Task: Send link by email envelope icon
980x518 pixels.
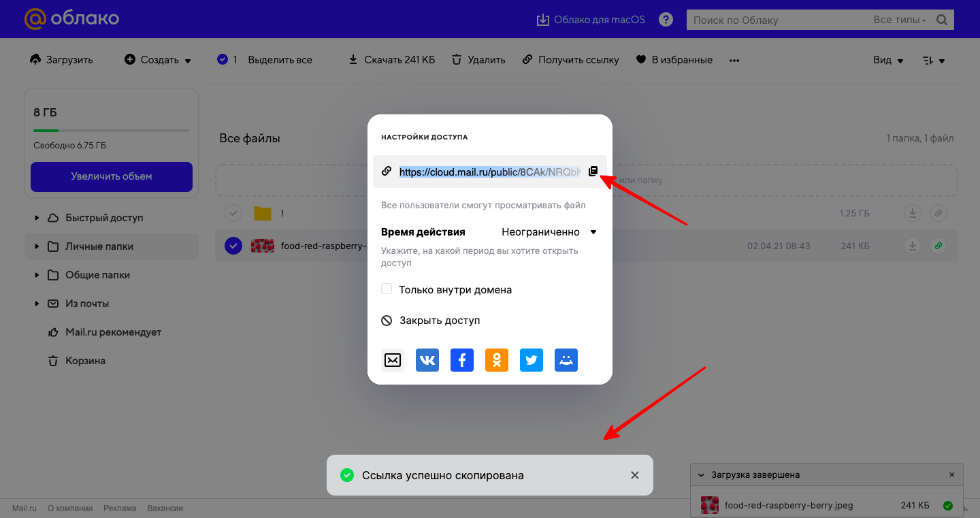Action: [x=393, y=360]
